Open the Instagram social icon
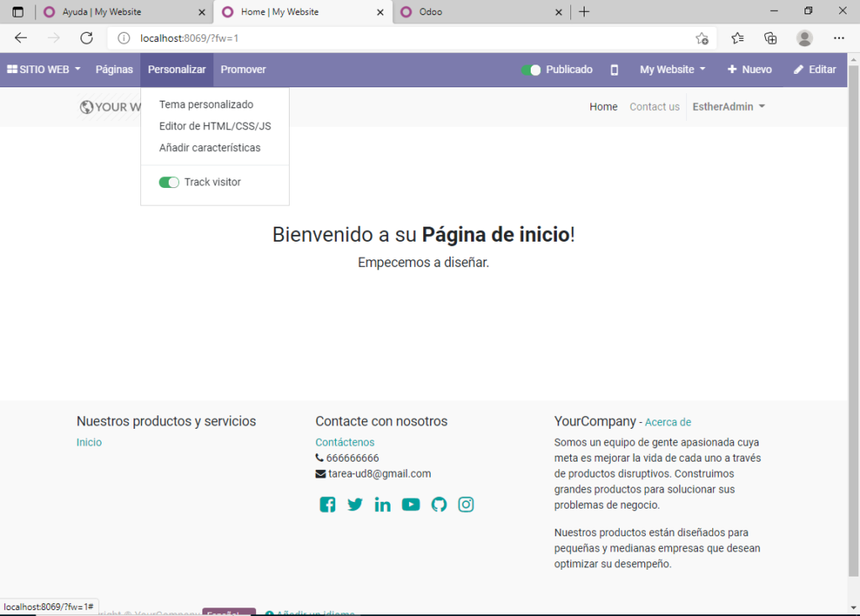 pos(466,504)
